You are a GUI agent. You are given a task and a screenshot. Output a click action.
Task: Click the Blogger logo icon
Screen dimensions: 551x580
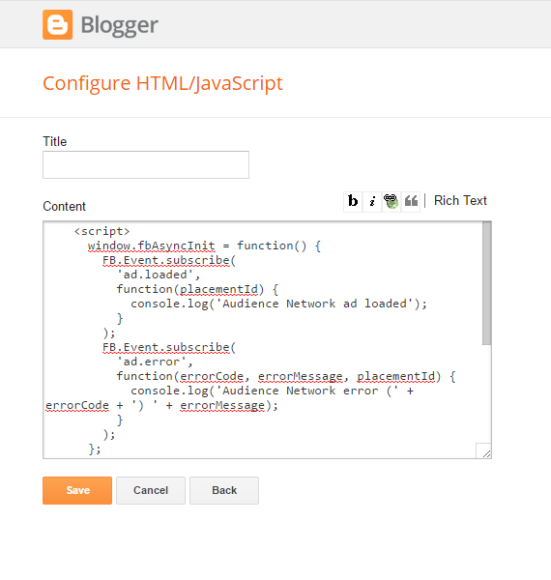point(57,24)
